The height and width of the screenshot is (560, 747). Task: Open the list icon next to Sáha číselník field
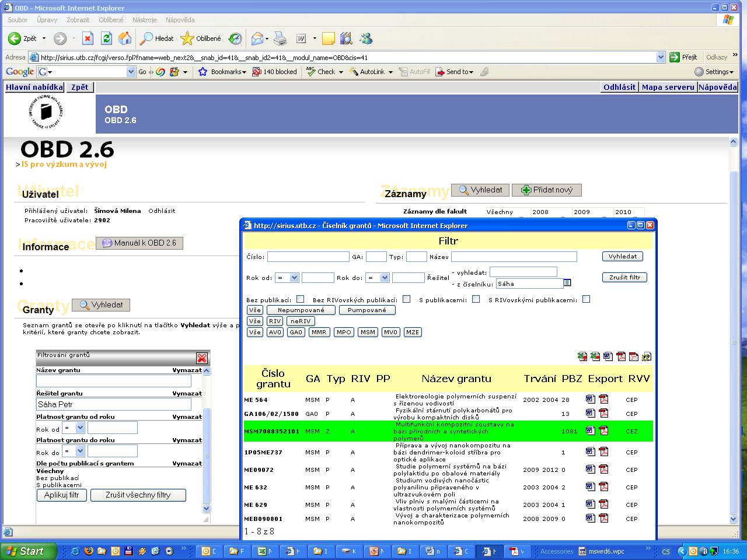(x=567, y=283)
